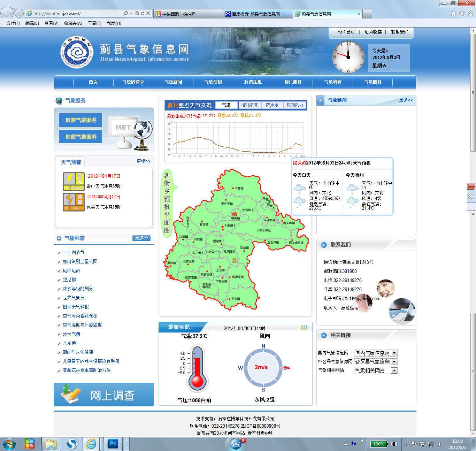Open the 酸雨与人体健康 article link

click(x=78, y=352)
